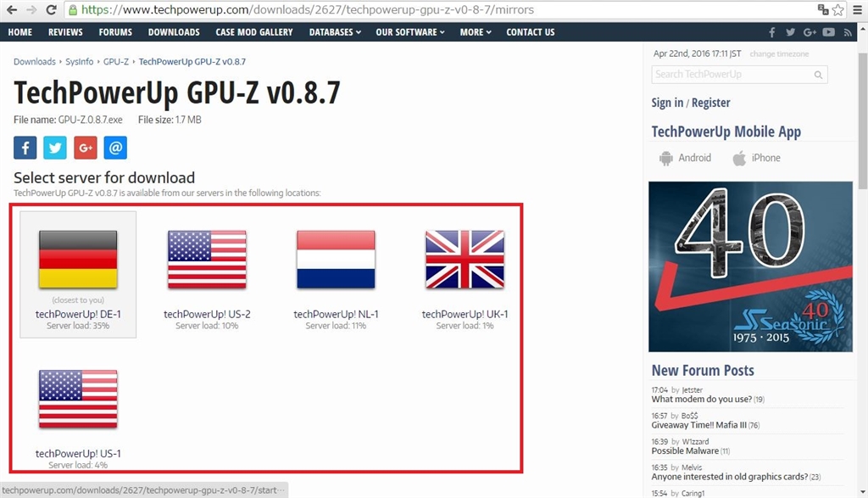Select the US flag for US-2 server
This screenshot has height=498, width=868.
pos(207,260)
